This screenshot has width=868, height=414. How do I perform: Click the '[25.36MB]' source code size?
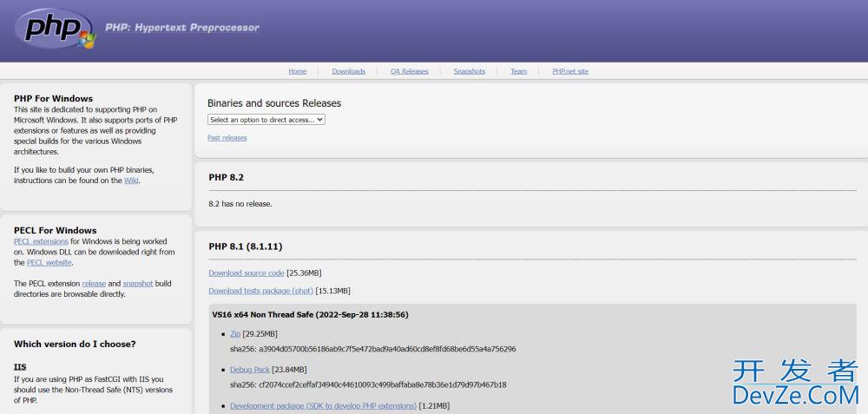304,273
